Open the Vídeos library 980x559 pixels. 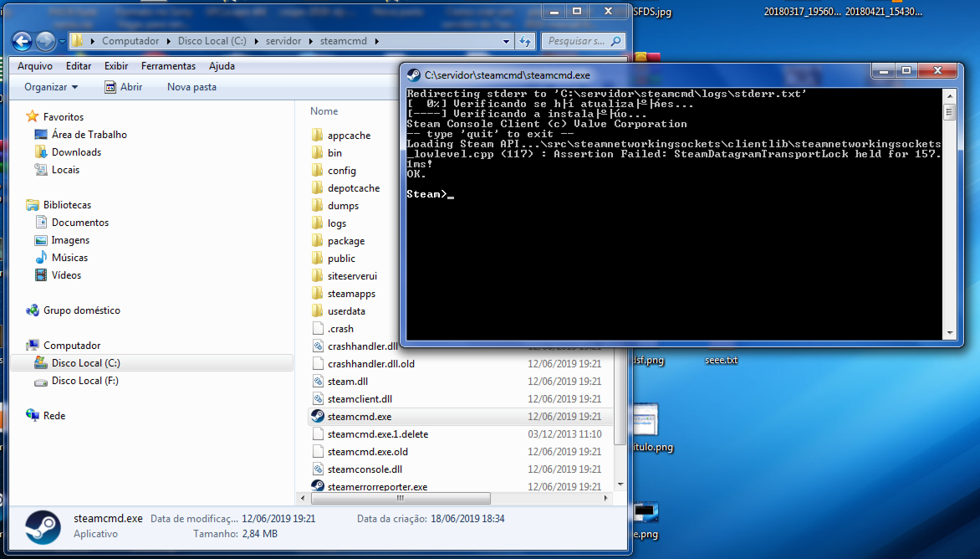point(66,274)
